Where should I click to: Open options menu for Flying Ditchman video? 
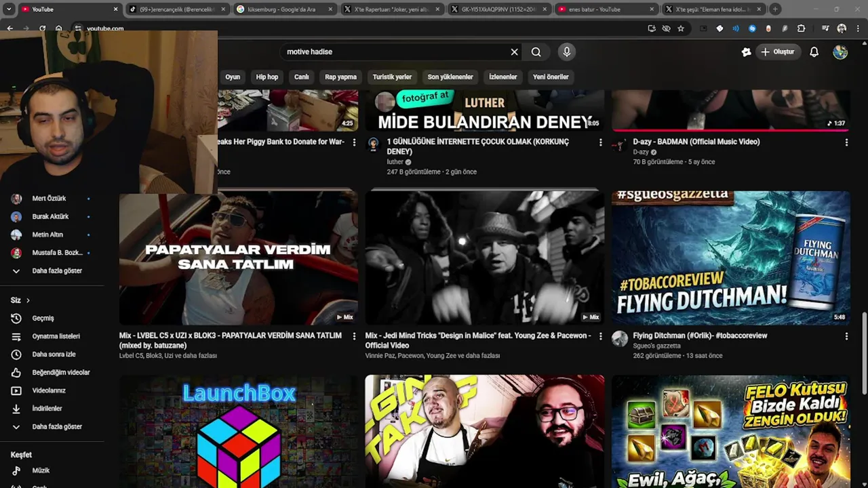tap(846, 336)
